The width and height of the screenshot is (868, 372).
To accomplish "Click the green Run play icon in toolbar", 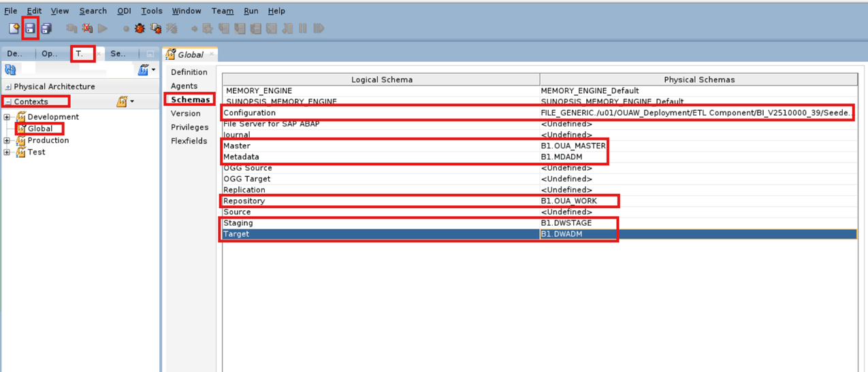I will 103,29.
